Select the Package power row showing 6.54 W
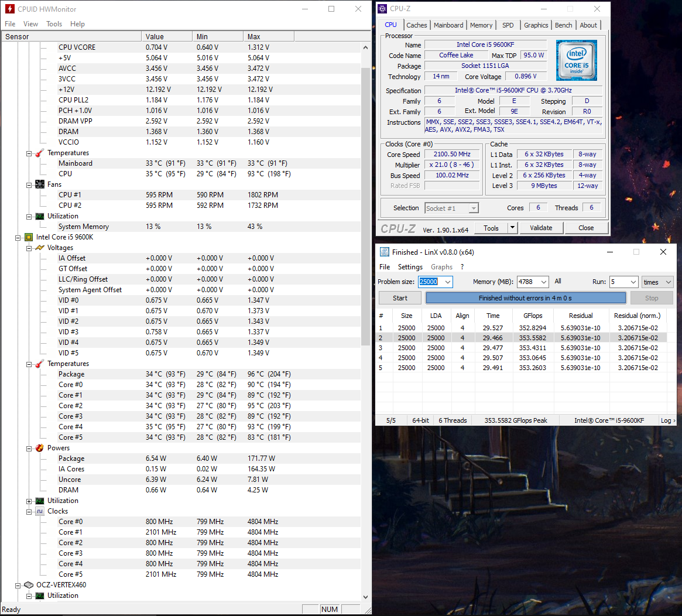The height and width of the screenshot is (616, 682). pyautogui.click(x=208, y=458)
